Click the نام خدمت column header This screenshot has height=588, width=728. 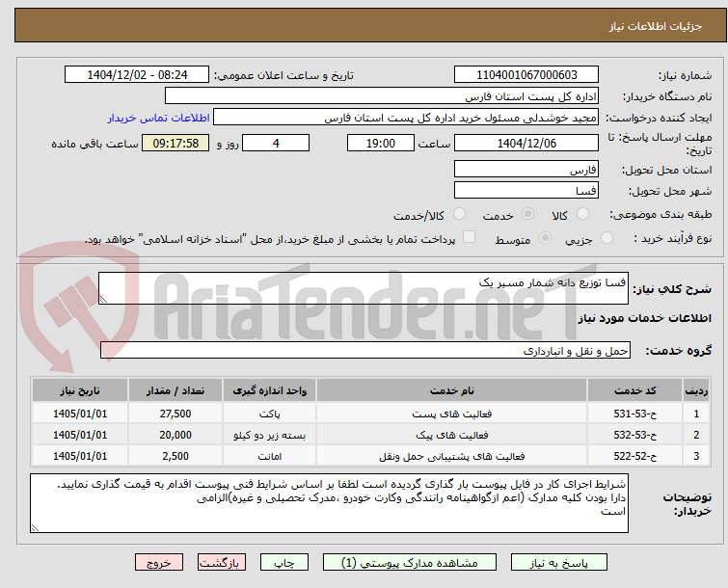coord(452,390)
